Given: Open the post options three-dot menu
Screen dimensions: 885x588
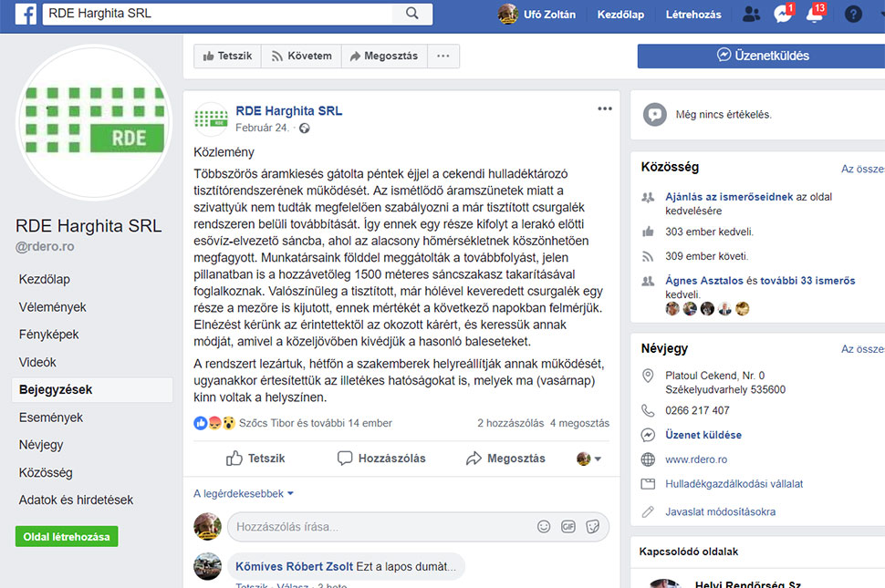Looking at the screenshot, I should (605, 108).
